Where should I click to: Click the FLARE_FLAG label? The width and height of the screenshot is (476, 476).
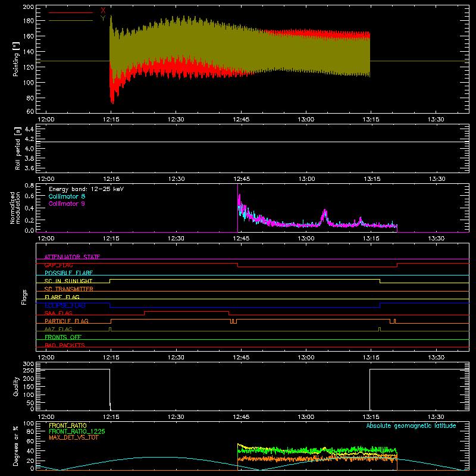point(62,297)
